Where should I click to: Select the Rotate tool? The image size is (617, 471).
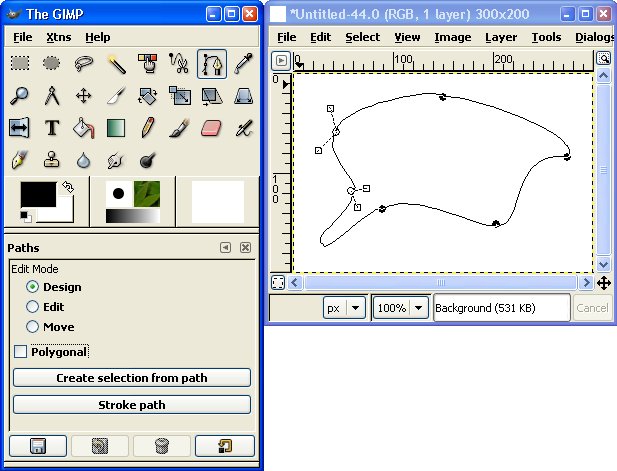pyautogui.click(x=148, y=96)
